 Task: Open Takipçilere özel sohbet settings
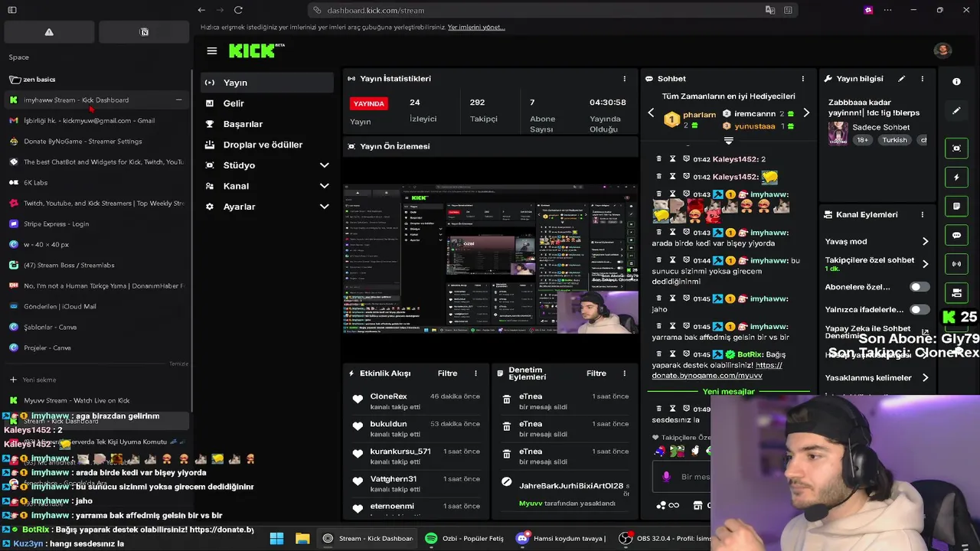pyautogui.click(x=877, y=264)
